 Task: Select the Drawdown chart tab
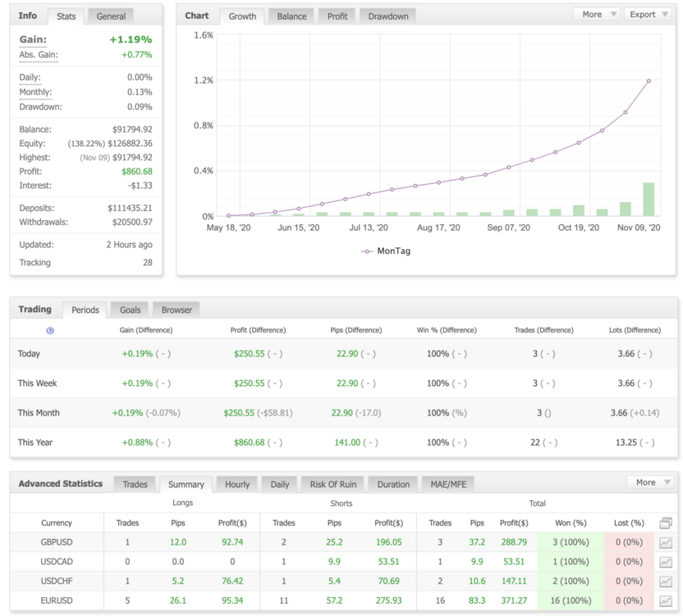click(x=388, y=16)
